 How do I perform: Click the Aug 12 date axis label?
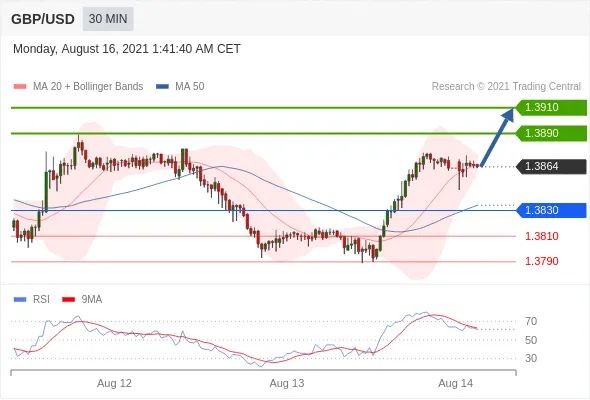pos(114,383)
